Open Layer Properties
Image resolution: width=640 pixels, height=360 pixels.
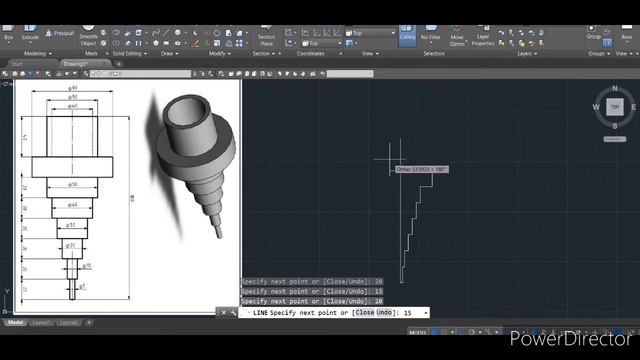click(x=483, y=36)
